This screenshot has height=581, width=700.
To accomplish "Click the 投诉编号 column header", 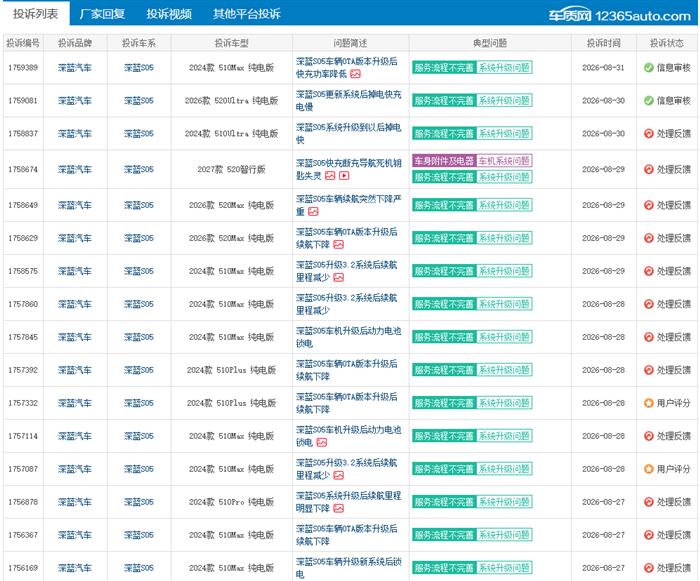I will [x=23, y=43].
